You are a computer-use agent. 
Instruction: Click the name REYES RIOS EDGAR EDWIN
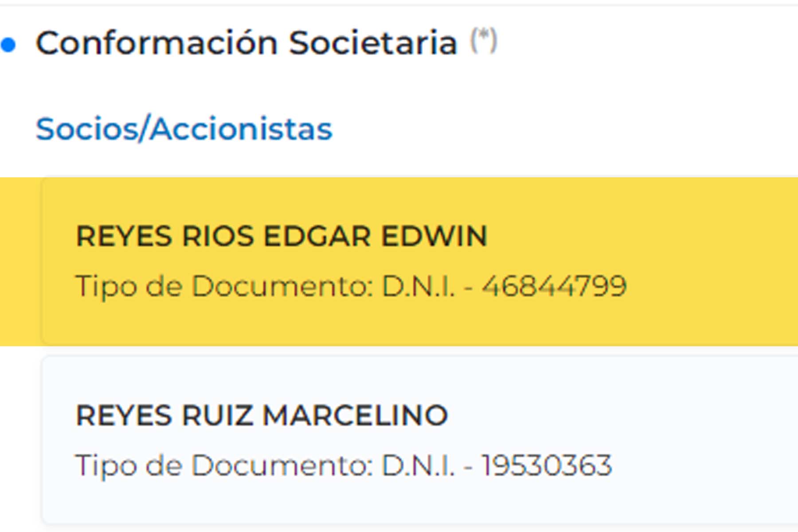coord(282,236)
